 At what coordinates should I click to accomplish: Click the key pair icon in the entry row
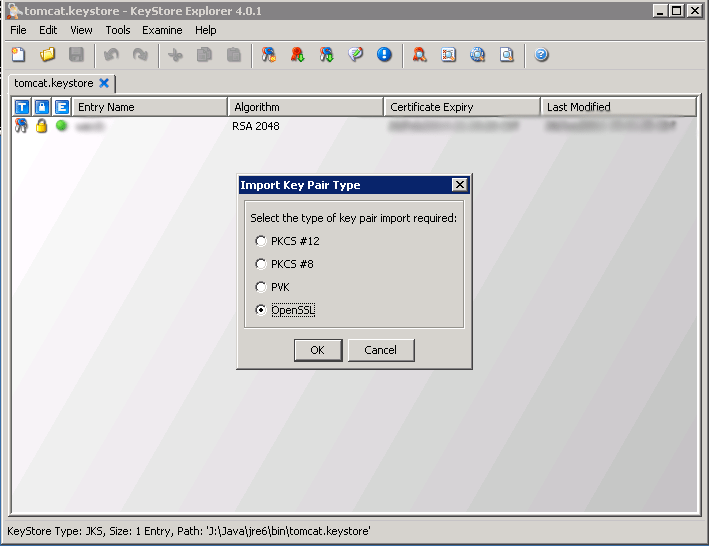pyautogui.click(x=21, y=126)
